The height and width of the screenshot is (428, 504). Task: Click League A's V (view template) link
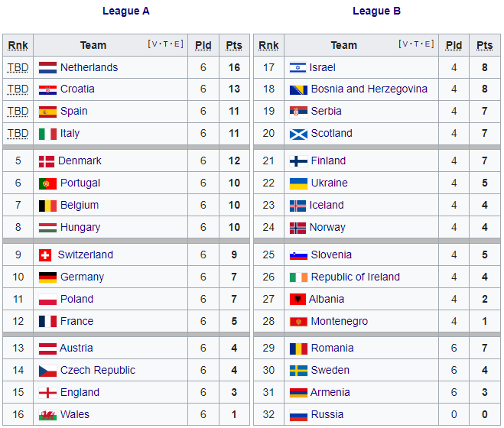[155, 44]
